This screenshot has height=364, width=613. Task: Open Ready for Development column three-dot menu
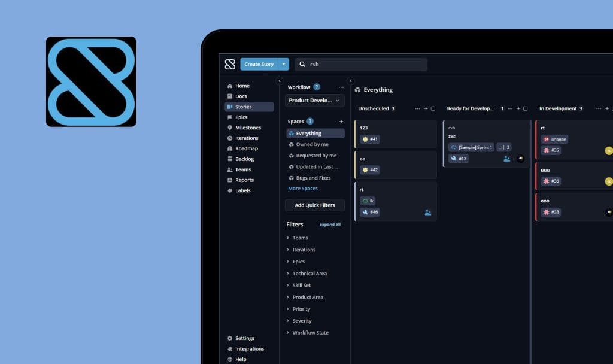[x=510, y=108]
